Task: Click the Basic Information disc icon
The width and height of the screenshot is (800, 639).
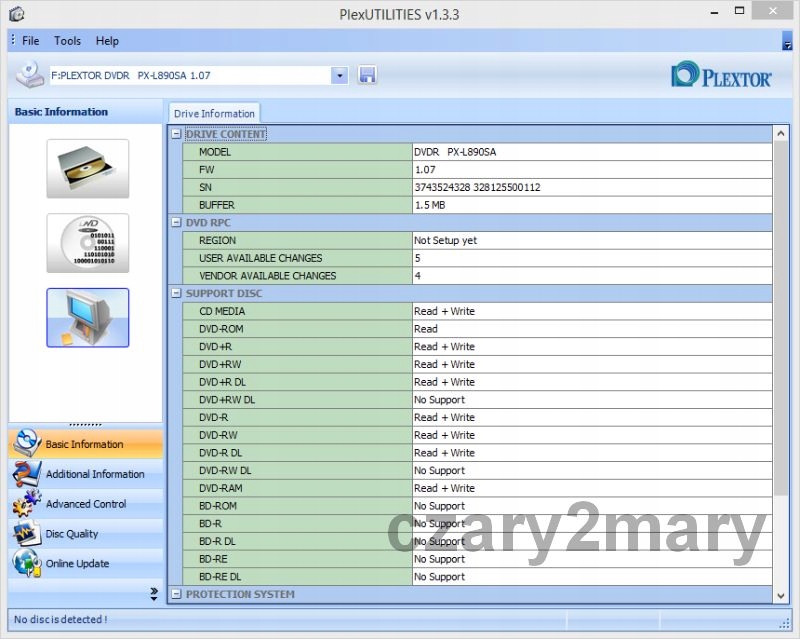Action: (27, 443)
